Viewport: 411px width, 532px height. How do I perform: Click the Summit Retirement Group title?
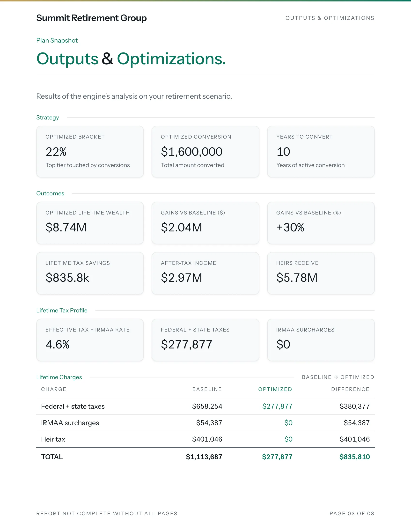[x=91, y=18]
